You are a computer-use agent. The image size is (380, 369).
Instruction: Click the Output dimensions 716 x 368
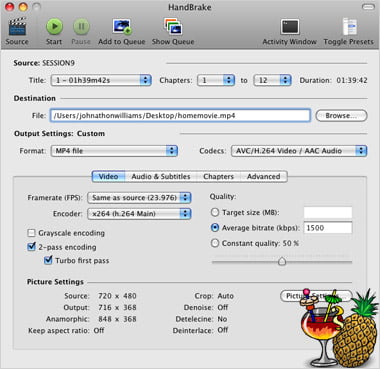point(117,307)
